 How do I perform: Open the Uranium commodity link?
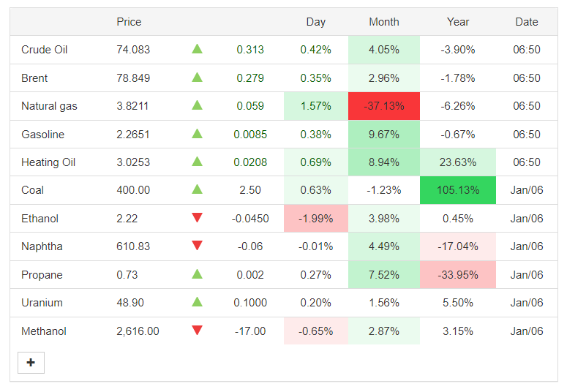42,303
